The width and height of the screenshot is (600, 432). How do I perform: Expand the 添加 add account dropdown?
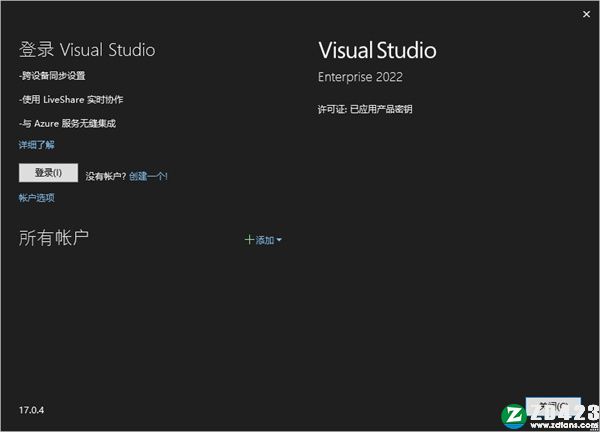click(x=263, y=240)
